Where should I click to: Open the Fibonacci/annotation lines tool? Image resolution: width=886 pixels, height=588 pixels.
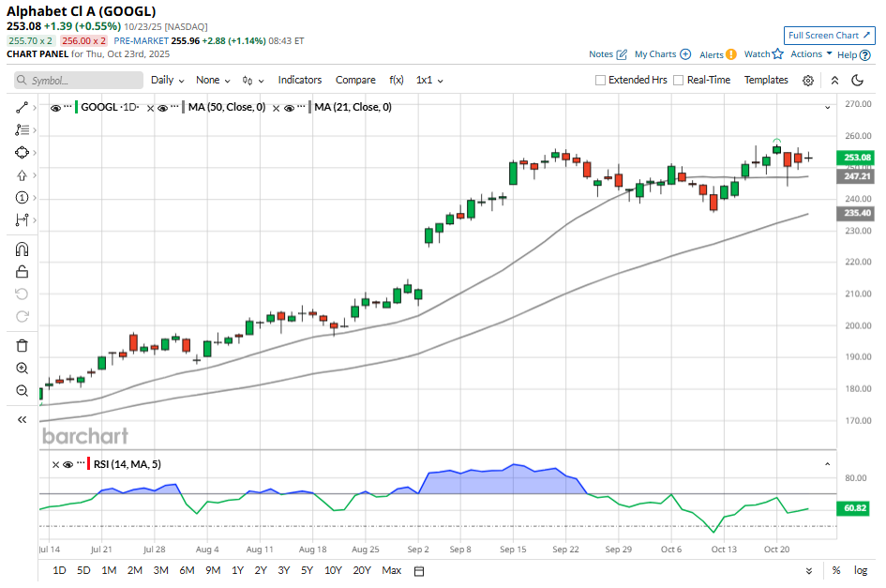22,130
